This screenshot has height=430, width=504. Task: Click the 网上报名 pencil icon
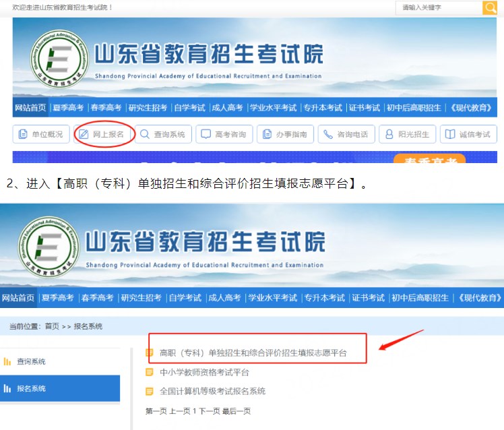pyautogui.click(x=84, y=134)
